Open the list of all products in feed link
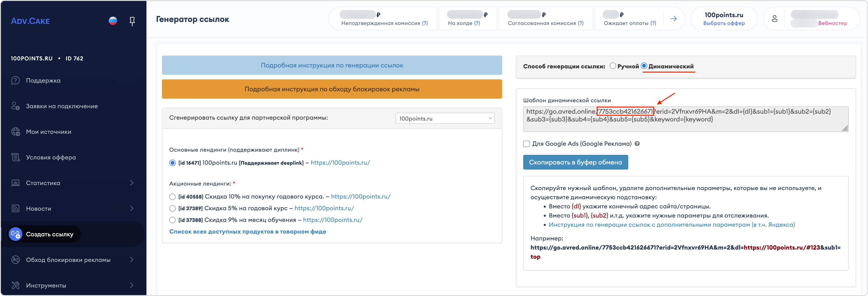 point(247,232)
